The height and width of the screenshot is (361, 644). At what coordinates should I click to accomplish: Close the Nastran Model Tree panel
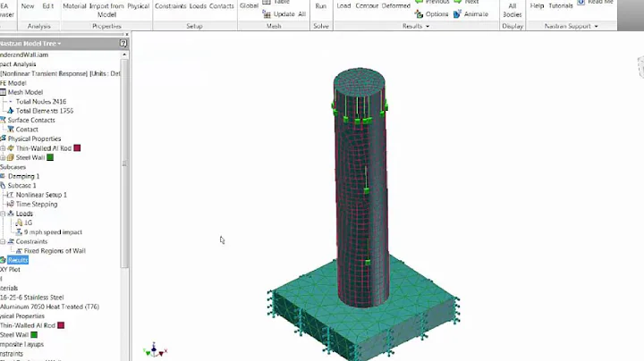click(127, 35)
